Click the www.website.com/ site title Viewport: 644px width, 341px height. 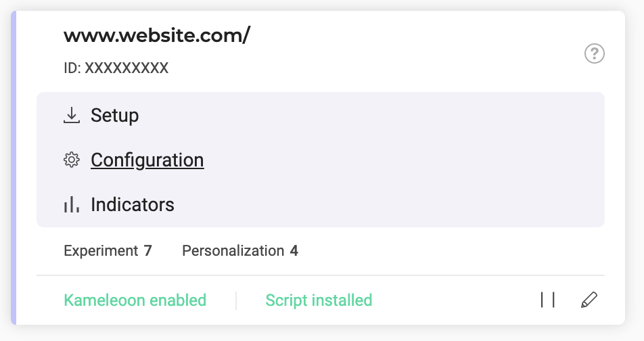(x=157, y=36)
